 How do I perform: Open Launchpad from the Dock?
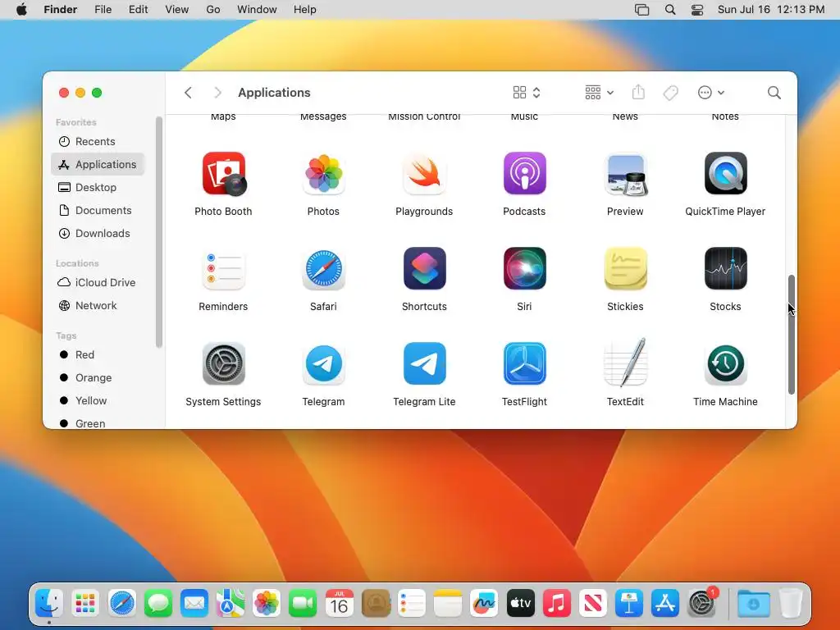coord(85,604)
